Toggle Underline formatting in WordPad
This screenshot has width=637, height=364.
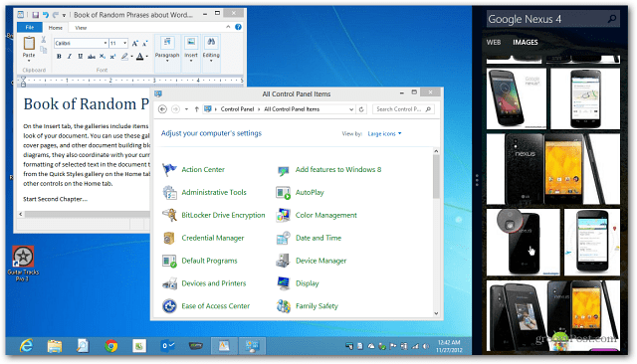pyautogui.click(x=80, y=57)
